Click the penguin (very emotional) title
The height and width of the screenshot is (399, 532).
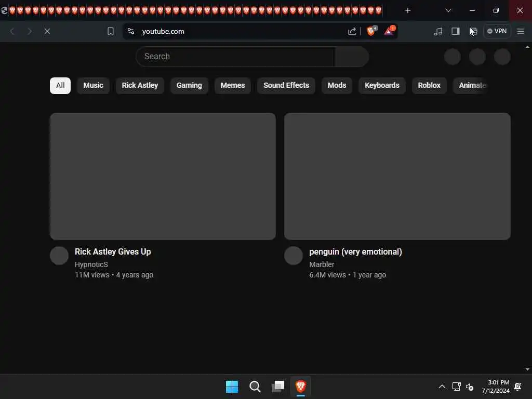coord(355,252)
